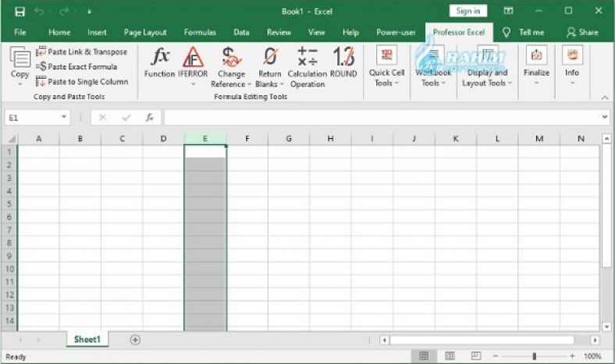615x364 pixels.
Task: Expand the IFERROR dropdown arrow
Action: coord(193,84)
